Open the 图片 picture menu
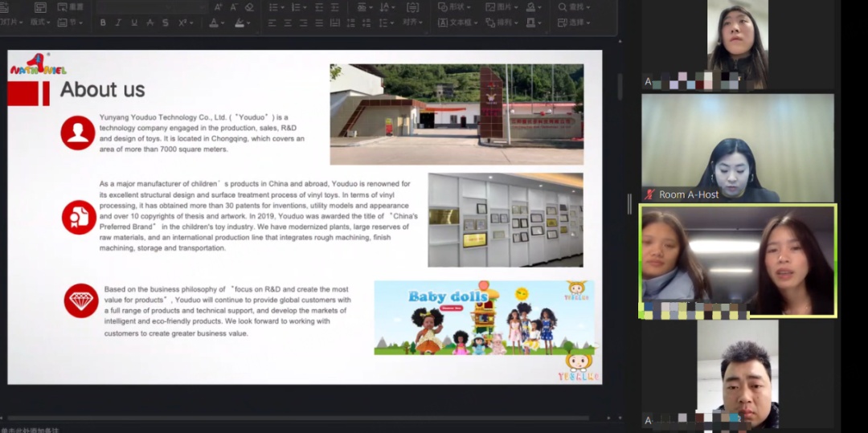Screen dimensions: 868x433 click(x=502, y=6)
